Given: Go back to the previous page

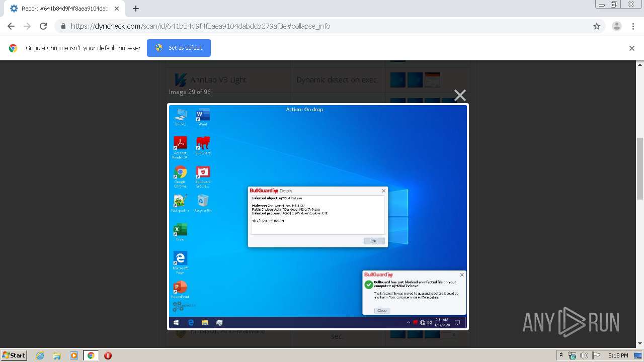Looking at the screenshot, I should coord(11,26).
